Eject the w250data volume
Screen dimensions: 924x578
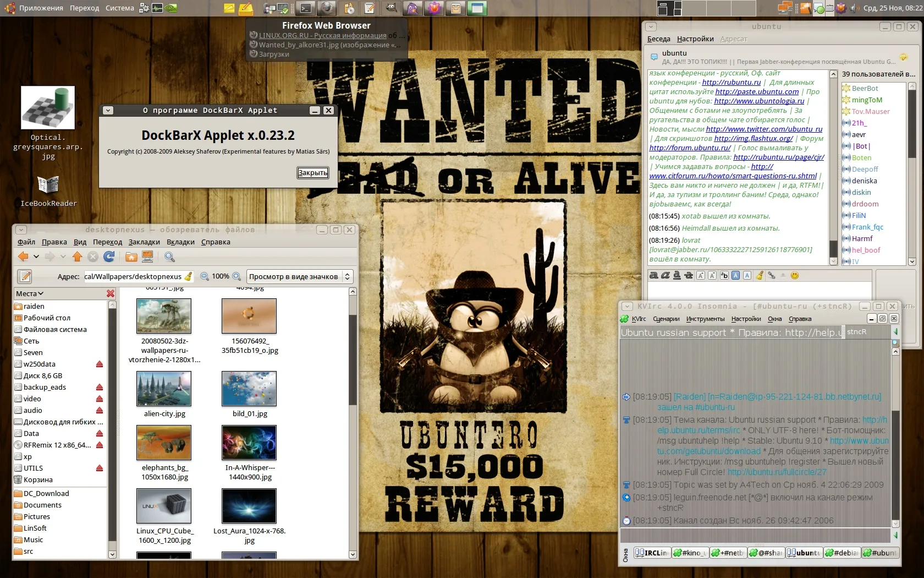point(100,364)
